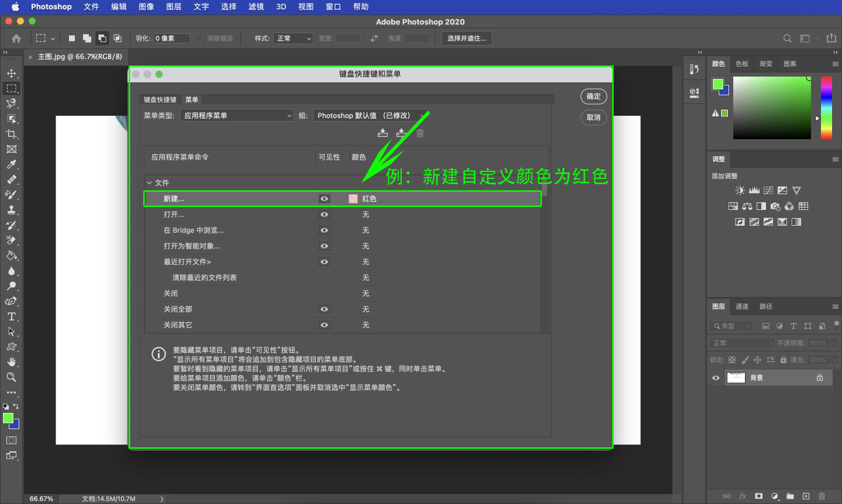Select the Horizontal Type tool
Viewport: 842px width, 504px height.
tap(12, 316)
